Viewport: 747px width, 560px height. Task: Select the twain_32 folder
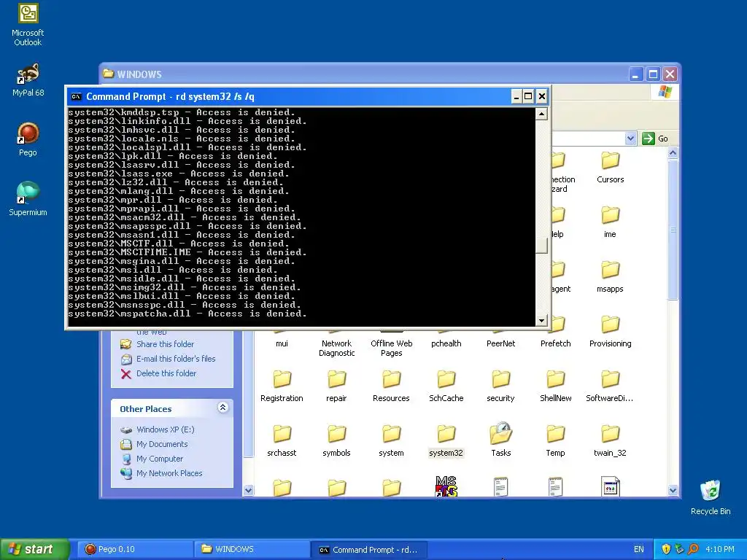click(x=610, y=441)
